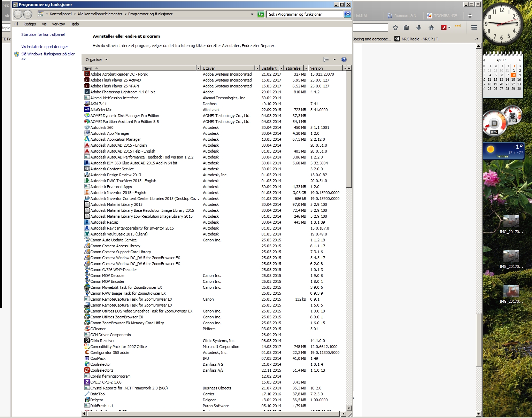Open the view options dropdown arrow

334,60
